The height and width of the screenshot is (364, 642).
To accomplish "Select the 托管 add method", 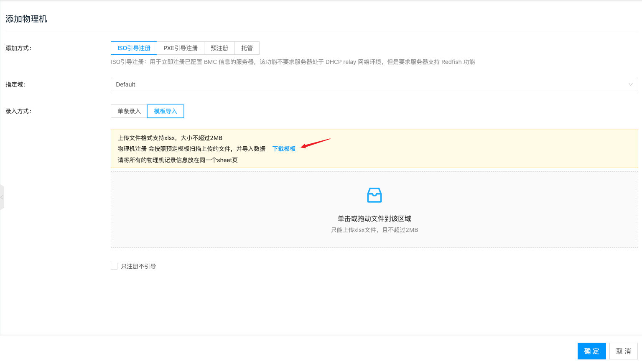I will (247, 48).
